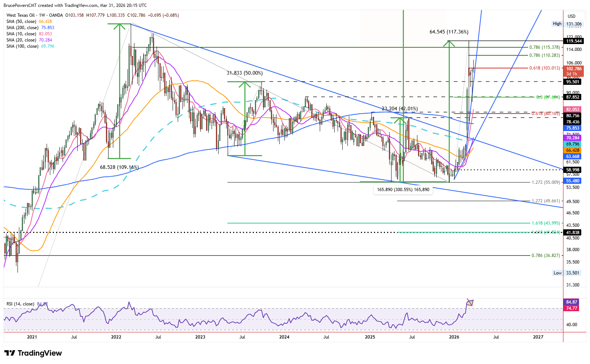Click the RSI 40.00 scale label

click(572, 325)
